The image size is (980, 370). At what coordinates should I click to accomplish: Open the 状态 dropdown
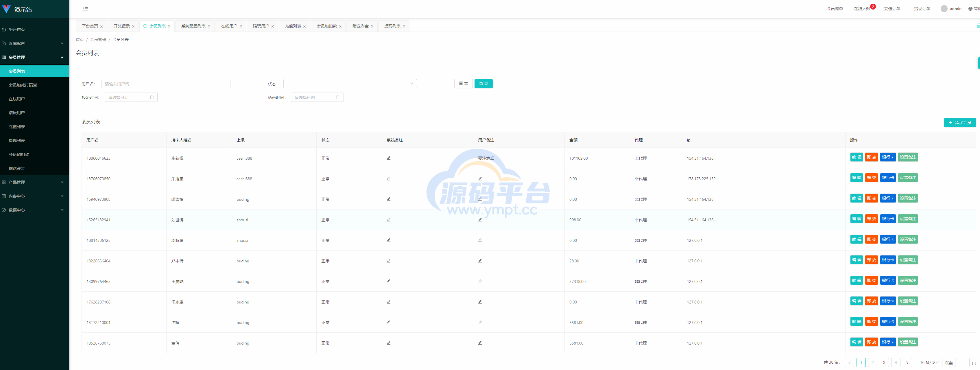(x=350, y=84)
